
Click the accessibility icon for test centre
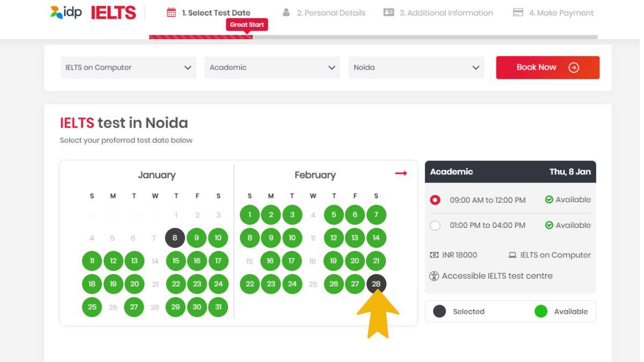click(434, 276)
